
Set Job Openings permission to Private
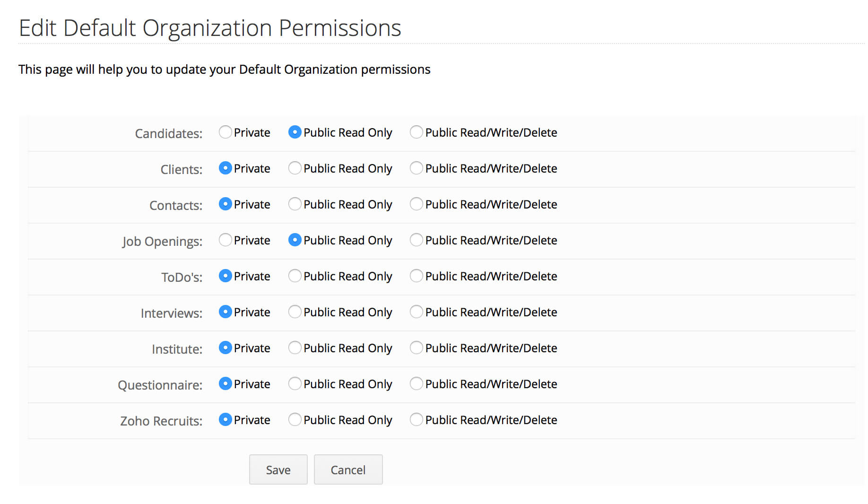coord(226,240)
